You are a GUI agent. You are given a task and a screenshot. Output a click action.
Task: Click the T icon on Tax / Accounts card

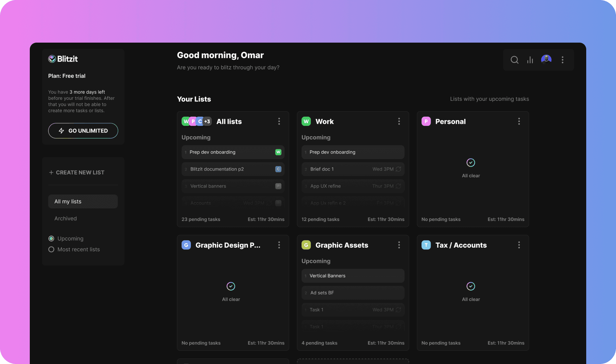tap(426, 245)
